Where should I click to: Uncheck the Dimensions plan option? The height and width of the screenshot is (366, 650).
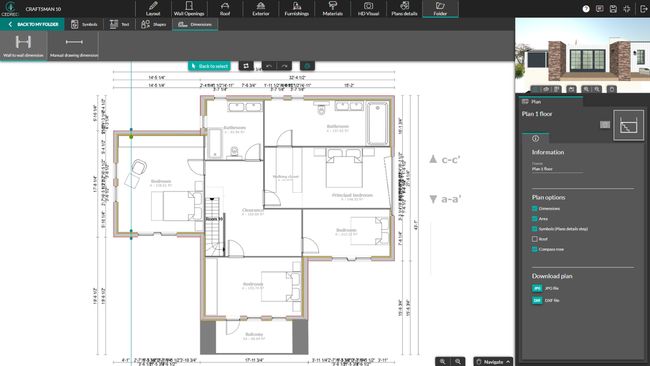point(535,208)
